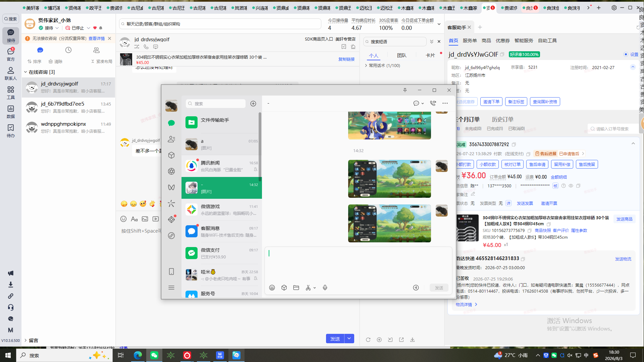Select conversation jd_6b7f9dfbd7ee5

(68, 107)
